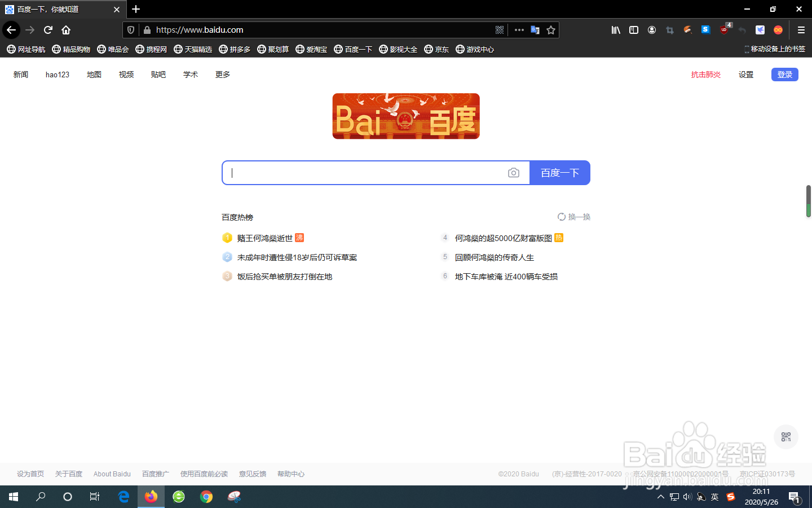Open hot topic 地下车库被淹 近400辆车受损
Screen dimensions: 812x508
506,277
